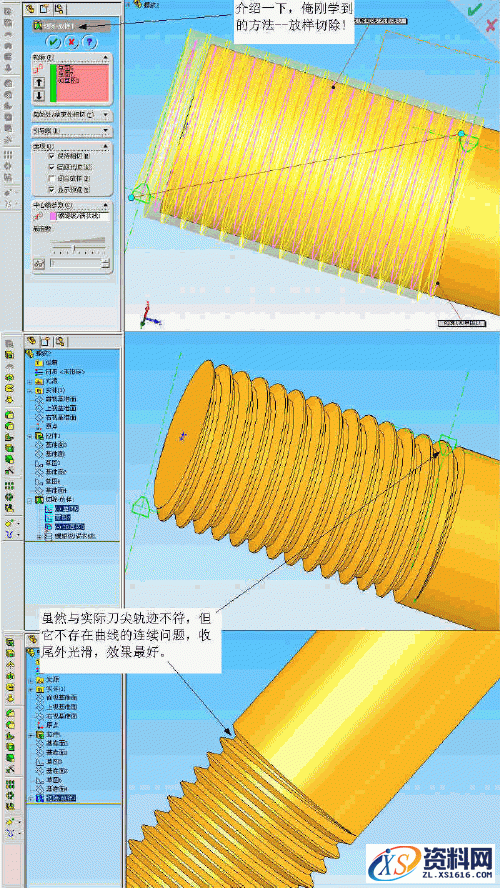500x888 pixels.
Task: Click linear pattern dot-grid icon in bottom panel toolbar
Action: tap(9, 785)
